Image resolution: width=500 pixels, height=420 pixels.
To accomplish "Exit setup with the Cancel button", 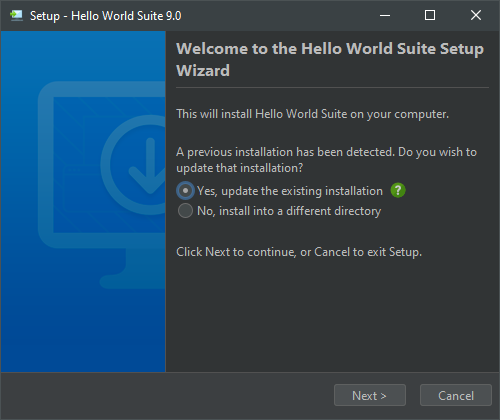I will click(x=456, y=395).
